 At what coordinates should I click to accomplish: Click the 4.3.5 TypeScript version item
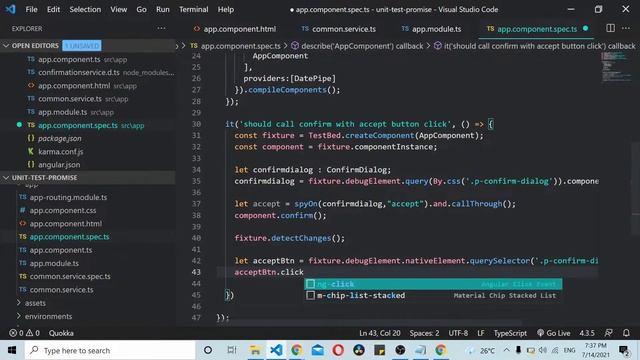point(587,333)
